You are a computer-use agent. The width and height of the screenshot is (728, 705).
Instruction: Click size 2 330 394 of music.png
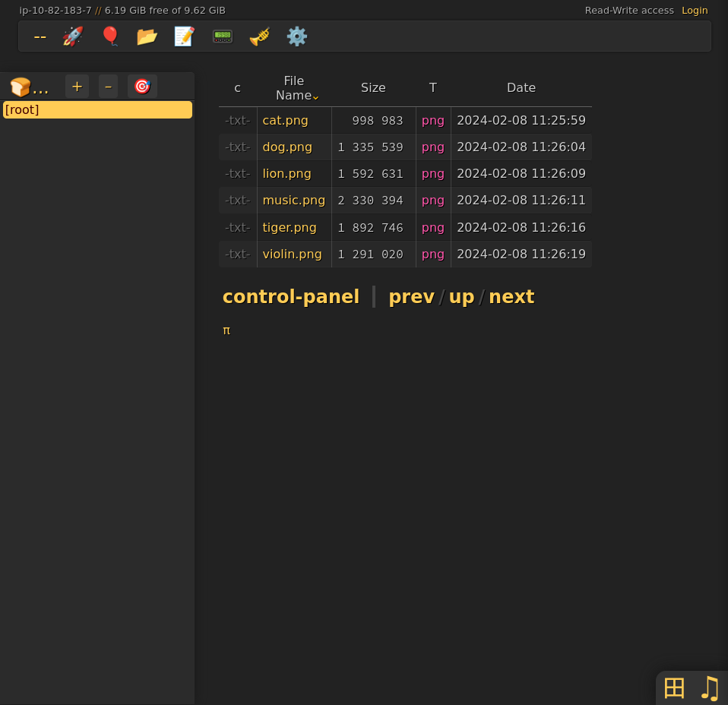[371, 201]
